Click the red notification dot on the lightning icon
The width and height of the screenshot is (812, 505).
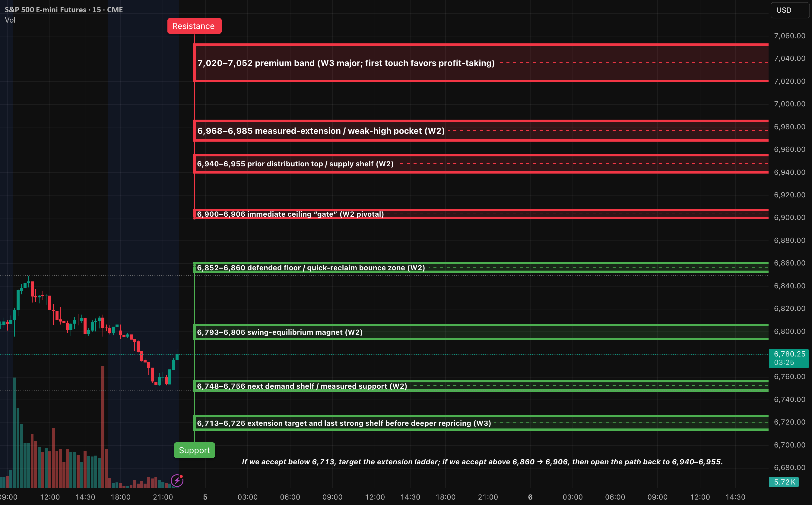181,477
